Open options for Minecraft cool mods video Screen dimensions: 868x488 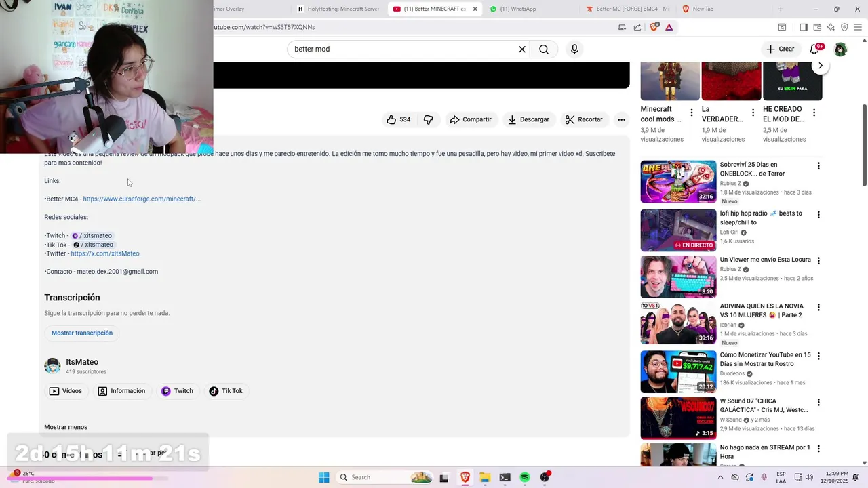[x=692, y=113]
